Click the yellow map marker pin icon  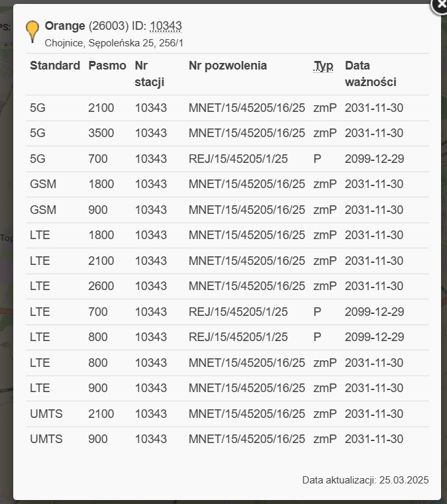[x=32, y=31]
